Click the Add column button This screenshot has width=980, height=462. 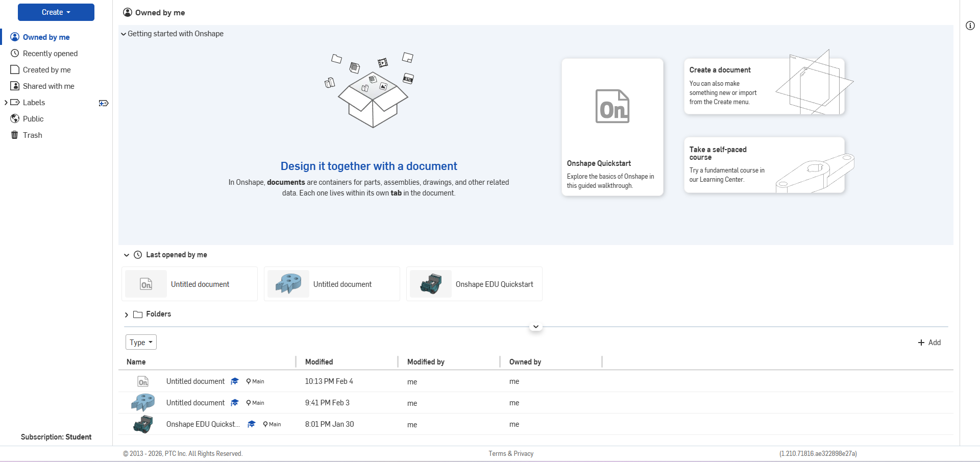pos(929,343)
